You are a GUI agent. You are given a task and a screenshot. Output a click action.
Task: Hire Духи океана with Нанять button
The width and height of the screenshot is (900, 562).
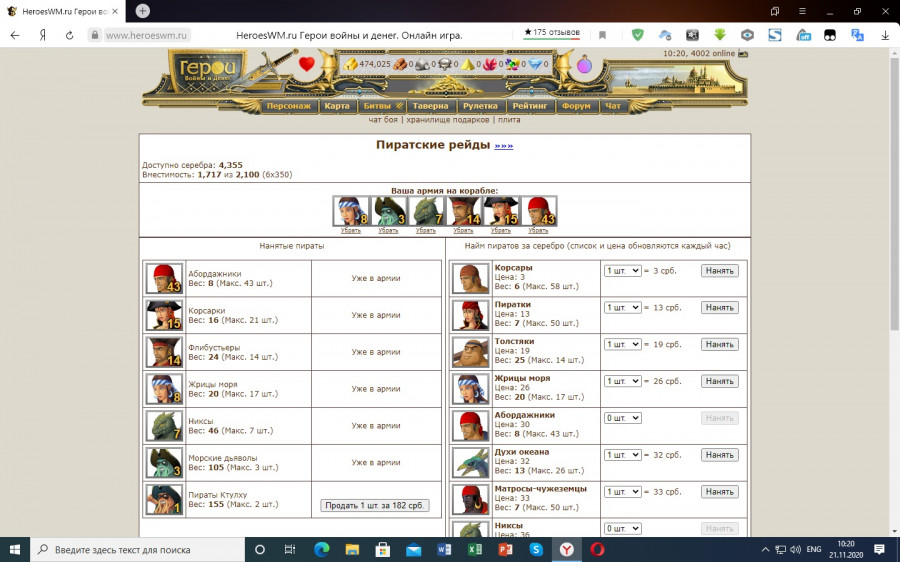[x=720, y=455]
